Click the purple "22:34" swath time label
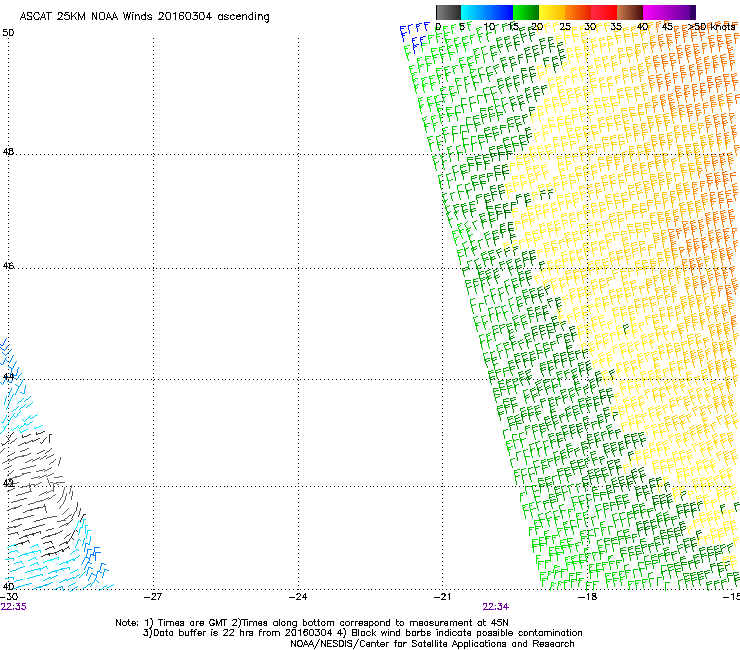Image resolution: width=740 pixels, height=650 pixels. click(x=496, y=607)
